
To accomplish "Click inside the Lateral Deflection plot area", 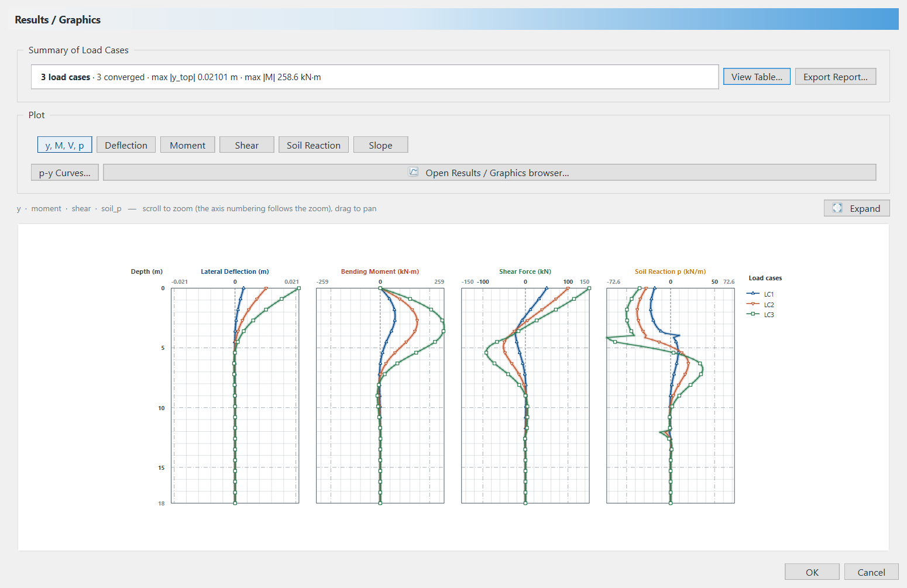I will tap(235, 396).
